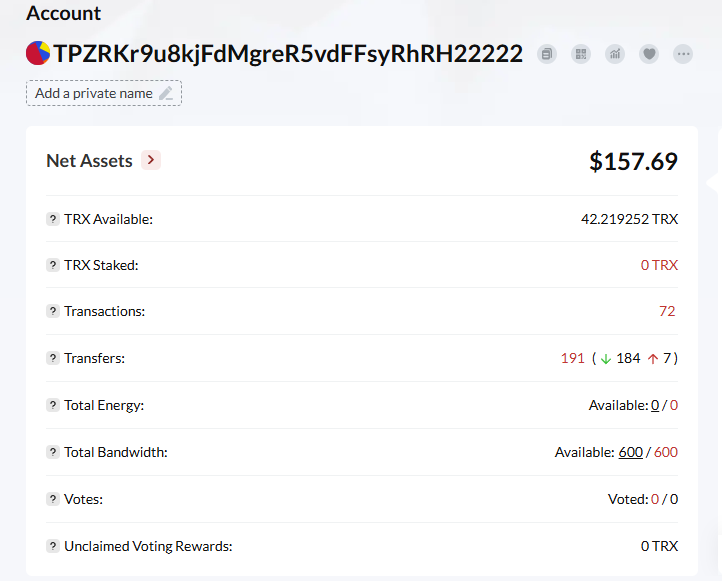Click help icon beside TRX Staked
Screen dimensions: 722x581
pyautogui.click(x=53, y=265)
